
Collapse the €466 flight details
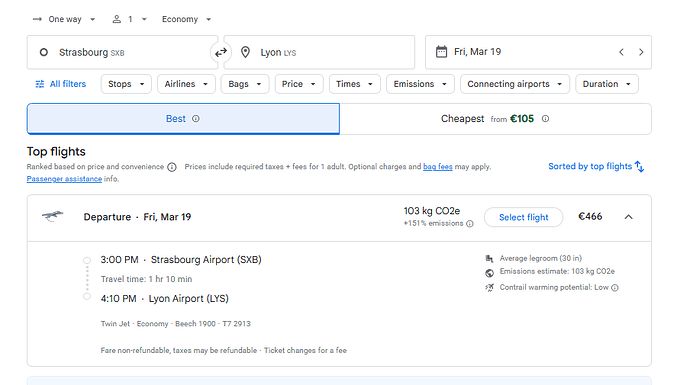tap(628, 217)
